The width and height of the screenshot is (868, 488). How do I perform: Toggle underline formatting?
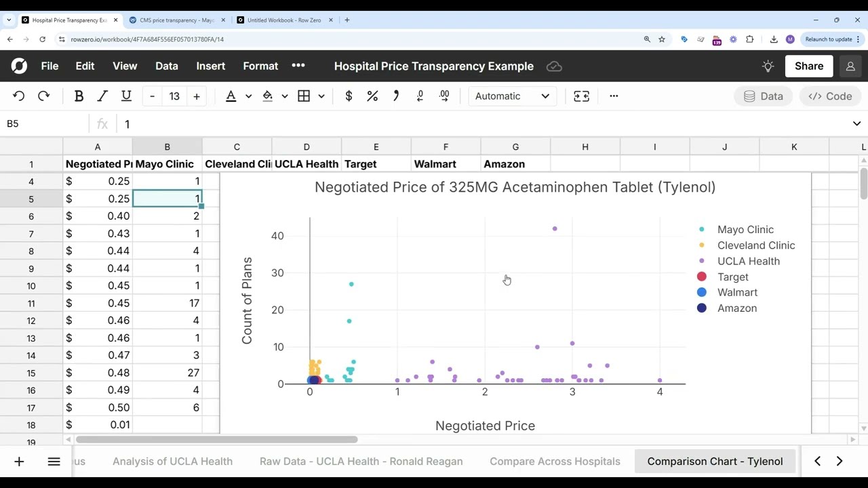click(x=126, y=96)
